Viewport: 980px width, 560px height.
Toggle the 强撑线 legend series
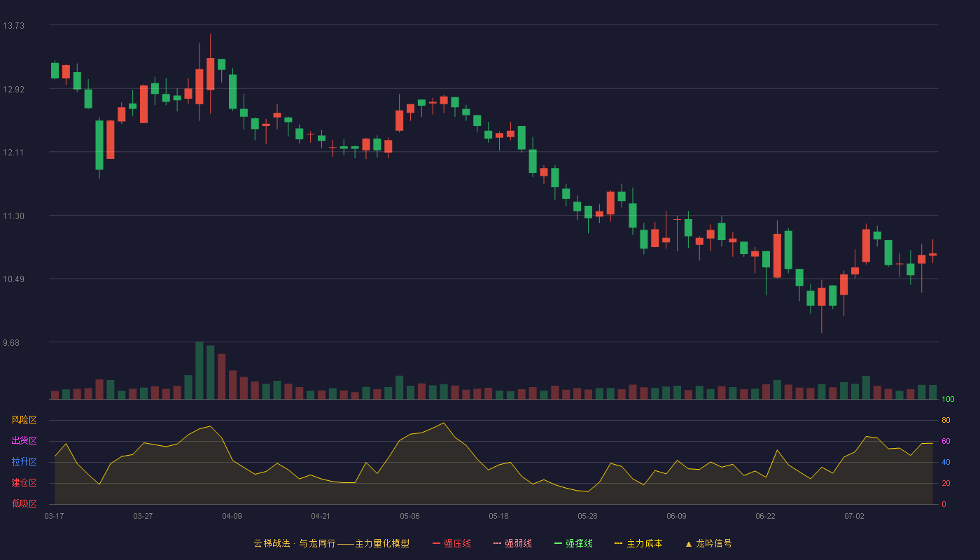[573, 543]
